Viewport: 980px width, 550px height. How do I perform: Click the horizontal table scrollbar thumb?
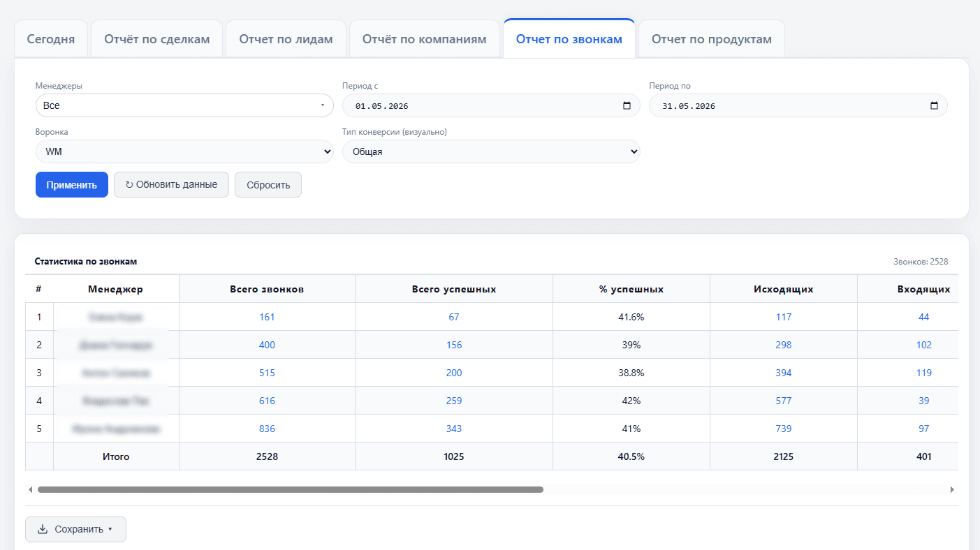[x=291, y=490]
